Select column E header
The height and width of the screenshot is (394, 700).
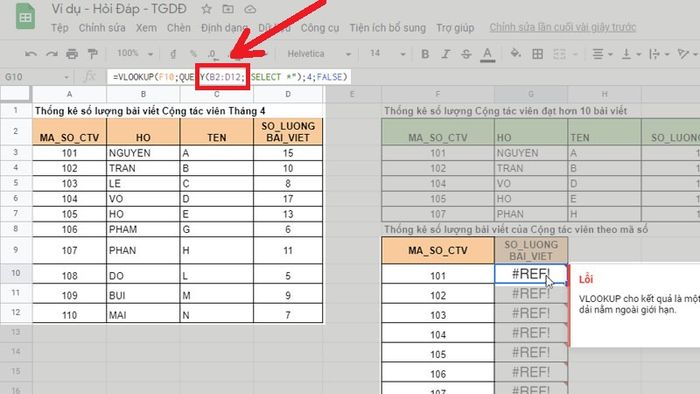point(352,94)
